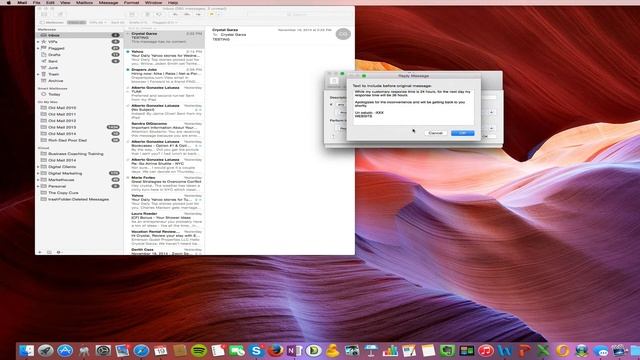Select the Drafts mailbox

79,55
